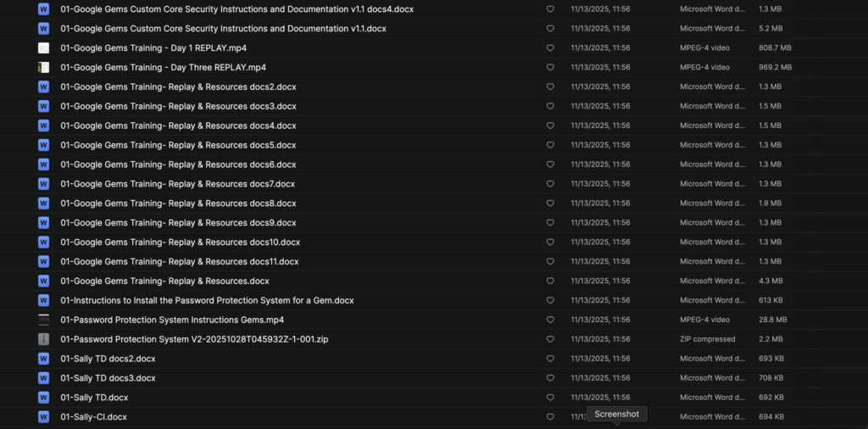Select the Replay & Resources.docx row
The width and height of the screenshot is (868, 429).
point(164,281)
